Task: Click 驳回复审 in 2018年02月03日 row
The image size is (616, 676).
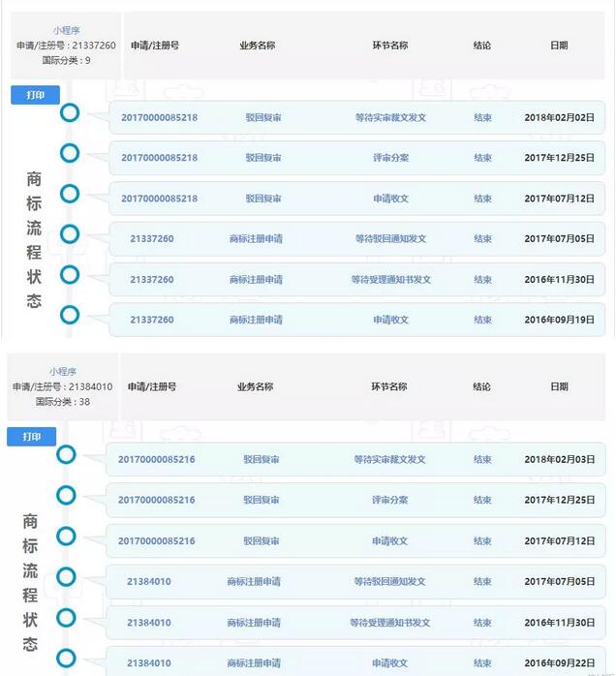Action: pos(262,460)
